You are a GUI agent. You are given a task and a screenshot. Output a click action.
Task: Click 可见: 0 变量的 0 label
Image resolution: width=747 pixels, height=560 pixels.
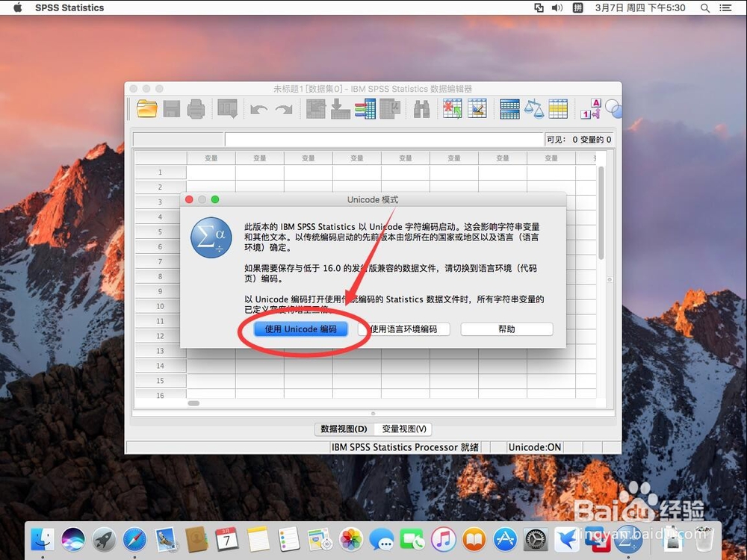[x=579, y=140]
